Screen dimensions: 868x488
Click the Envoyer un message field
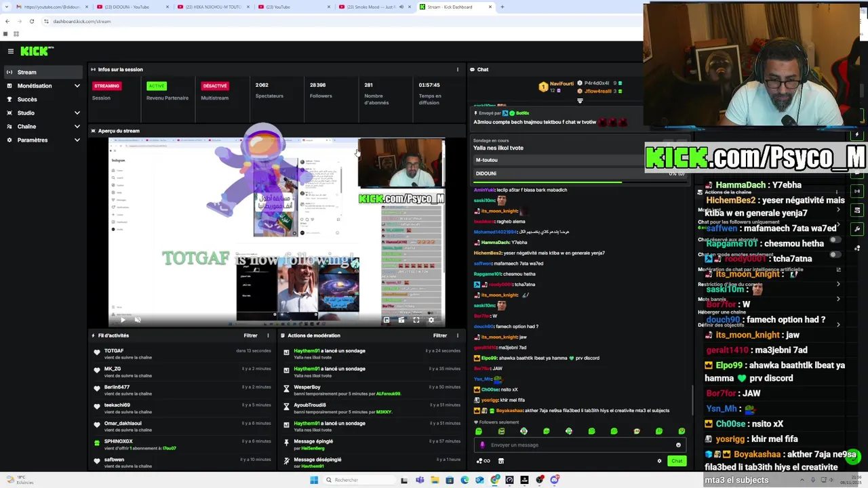580,445
